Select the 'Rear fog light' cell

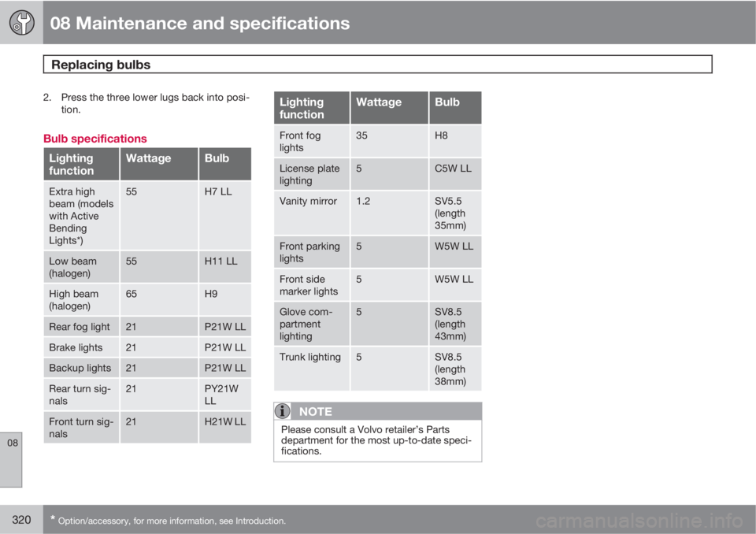(81, 327)
